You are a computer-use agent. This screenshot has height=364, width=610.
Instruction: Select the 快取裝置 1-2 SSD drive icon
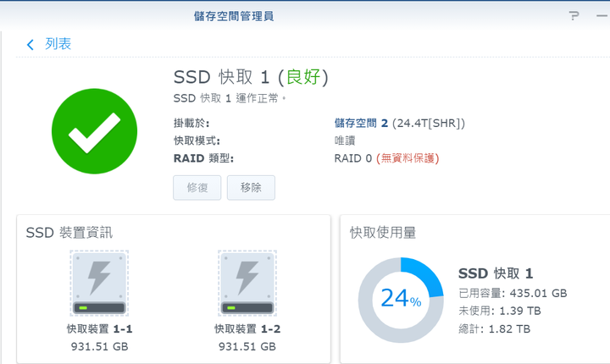pyautogui.click(x=247, y=283)
